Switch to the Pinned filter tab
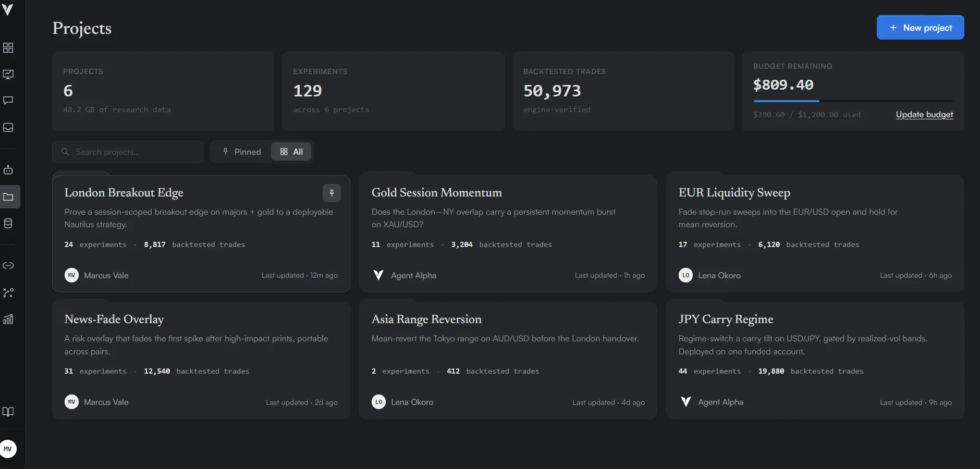The height and width of the screenshot is (469, 980). click(x=241, y=152)
